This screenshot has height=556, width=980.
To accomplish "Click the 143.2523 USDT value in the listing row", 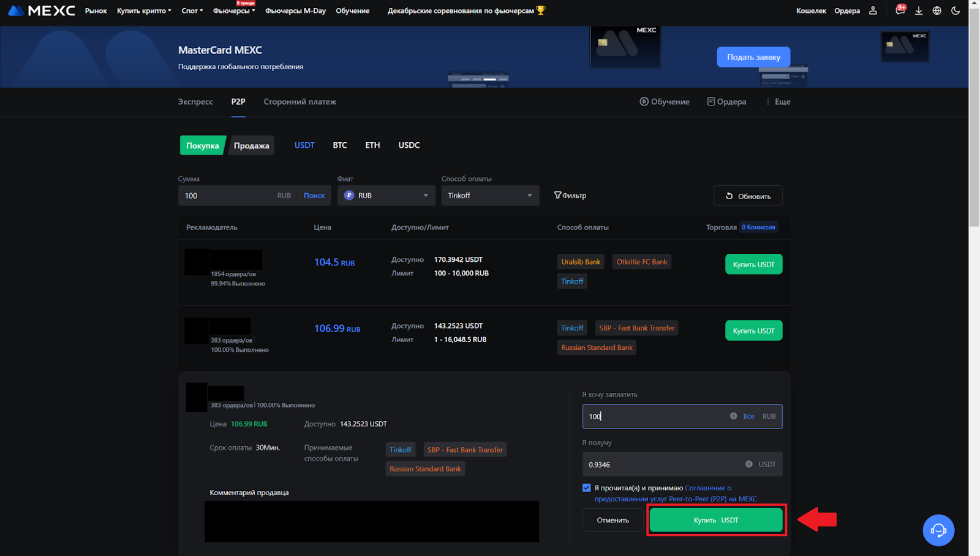I will (458, 326).
